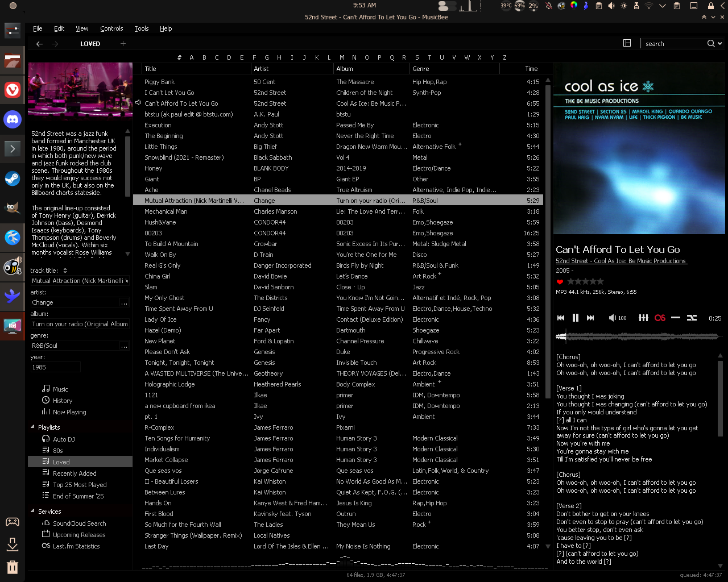Viewport: 728px width, 582px height.
Task: Mute volume using the speaker icon
Action: (612, 318)
